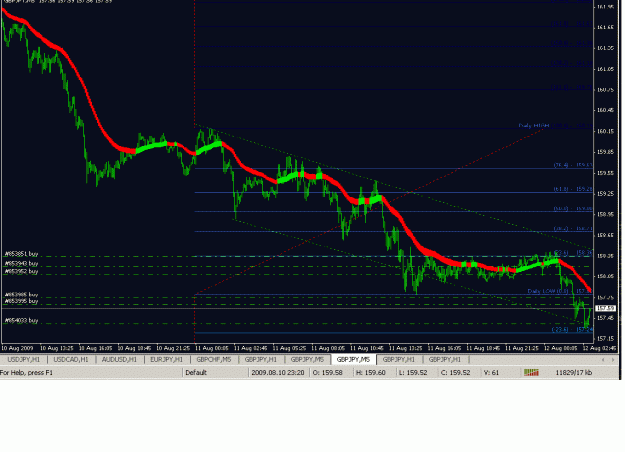
Task: Select the #853985 buy order label
Action: click(21, 295)
